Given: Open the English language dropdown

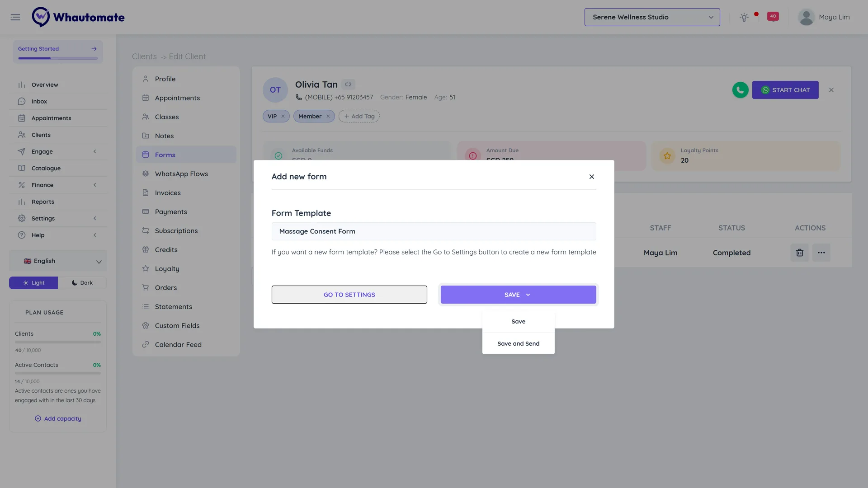Looking at the screenshot, I should tap(58, 261).
